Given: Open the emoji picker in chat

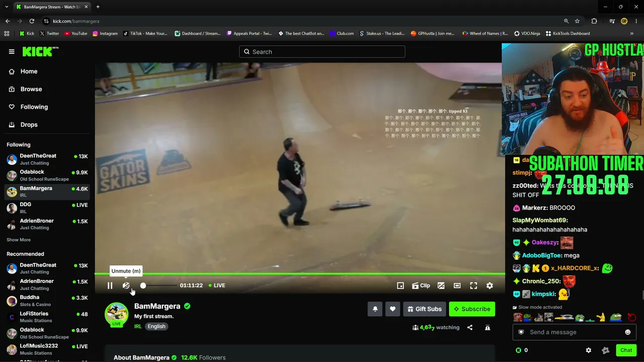Looking at the screenshot, I should coord(627,332).
